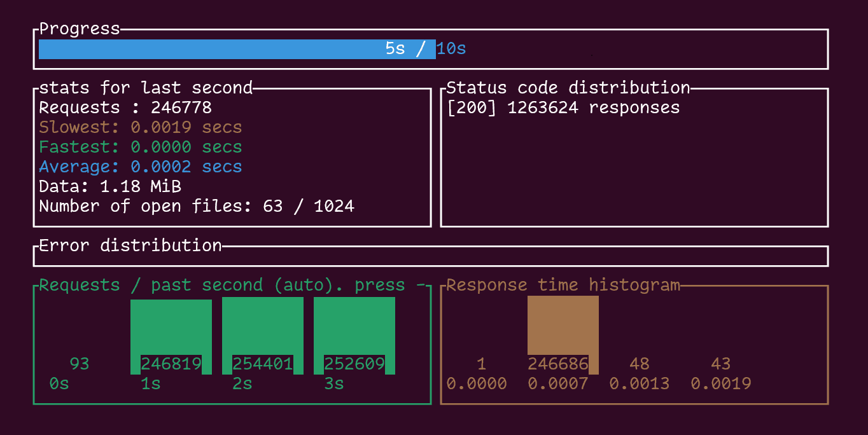The height and width of the screenshot is (435, 868).
Task: Click the Error distribution panel title
Action: [130, 245]
